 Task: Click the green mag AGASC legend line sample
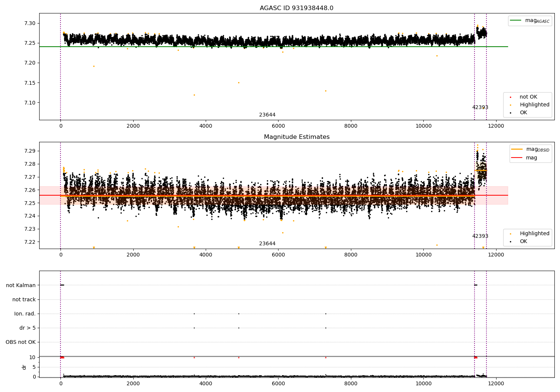[x=515, y=21]
